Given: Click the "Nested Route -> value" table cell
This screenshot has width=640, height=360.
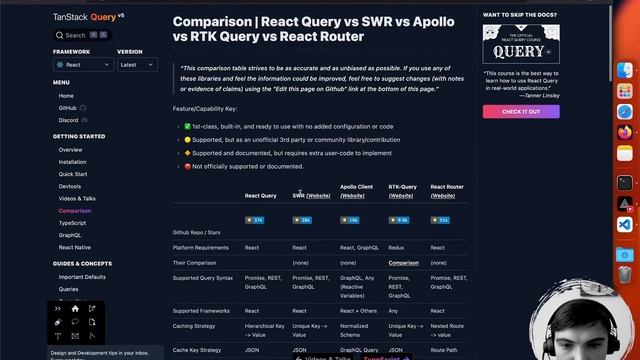Looking at the screenshot, I should 447,331.
